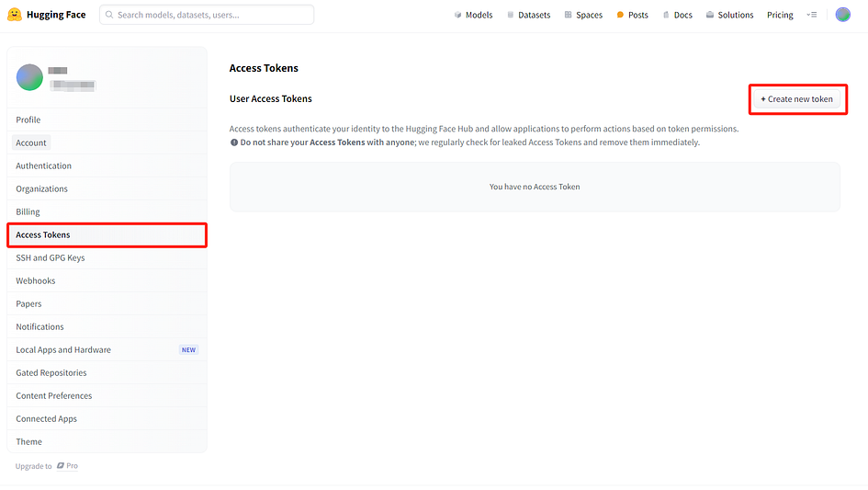Open SSH and GPG Keys settings

pyautogui.click(x=107, y=257)
